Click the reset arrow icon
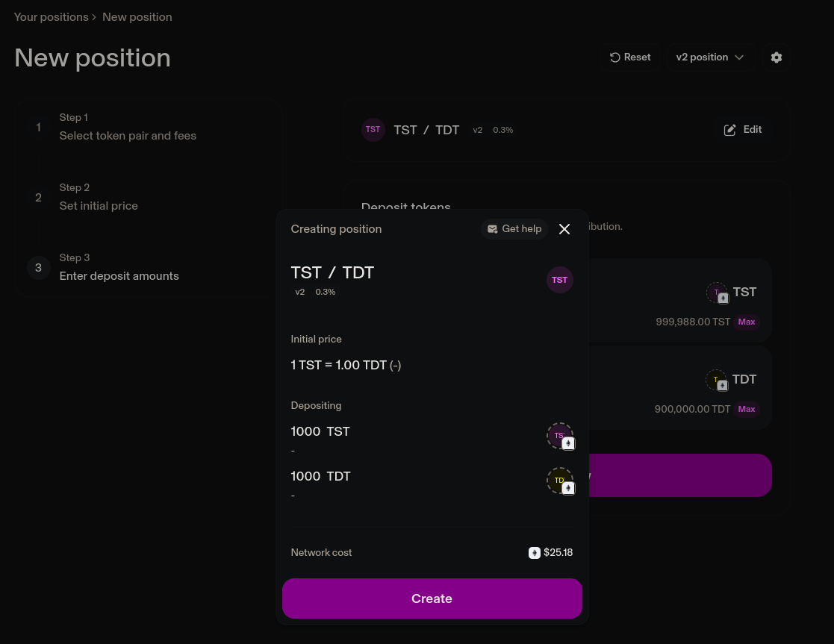834x644 pixels. [615, 57]
